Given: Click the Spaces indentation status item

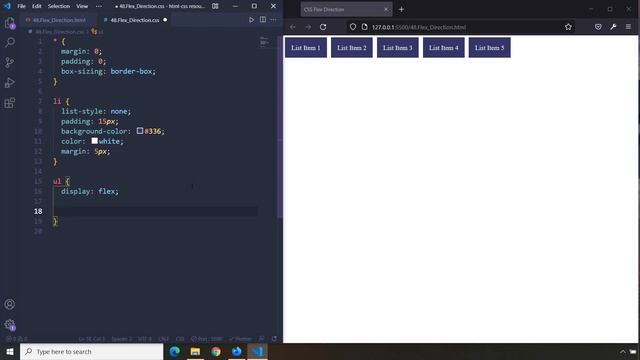Looking at the screenshot, I should click(122, 339).
